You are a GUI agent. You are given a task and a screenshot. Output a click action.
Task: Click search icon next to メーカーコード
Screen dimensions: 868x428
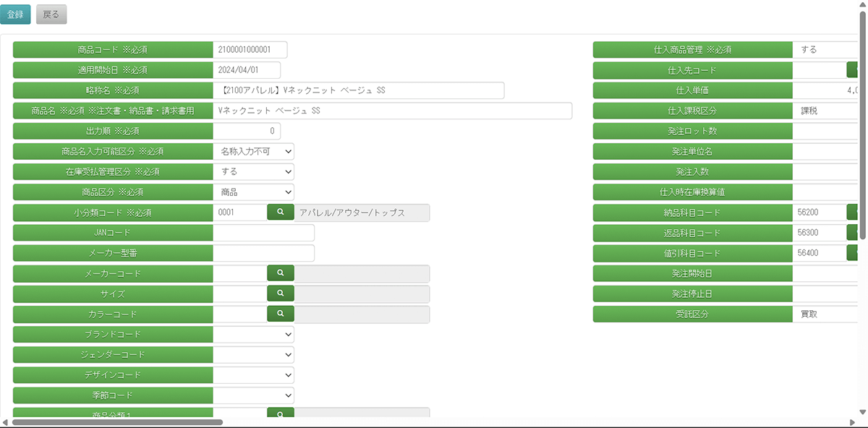281,273
